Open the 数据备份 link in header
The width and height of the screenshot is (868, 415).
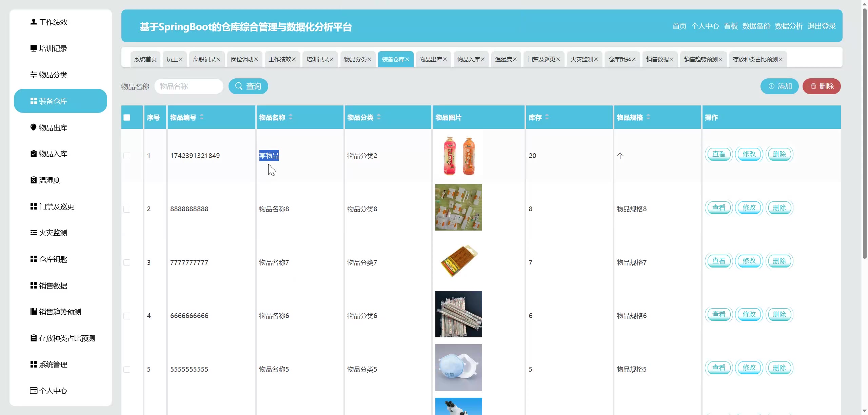756,26
